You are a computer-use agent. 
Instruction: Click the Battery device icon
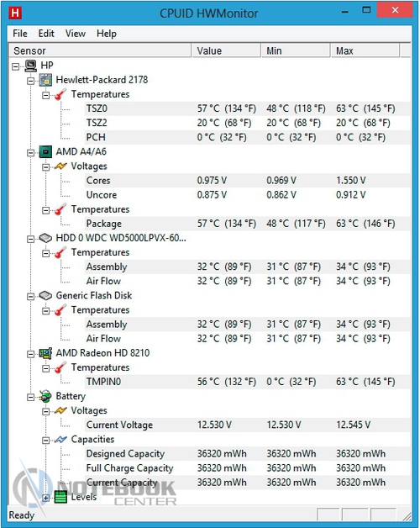45,396
